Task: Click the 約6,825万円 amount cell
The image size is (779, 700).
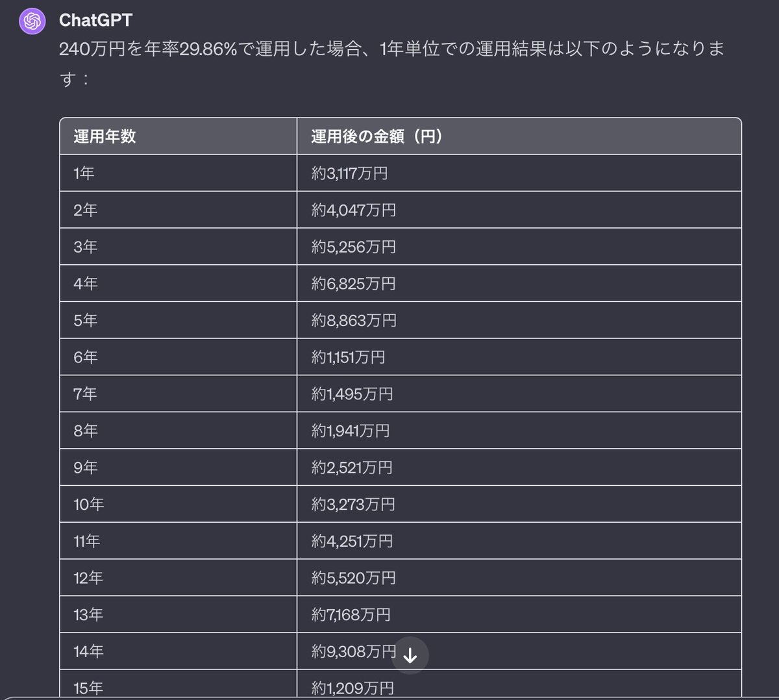Action: [x=353, y=284]
